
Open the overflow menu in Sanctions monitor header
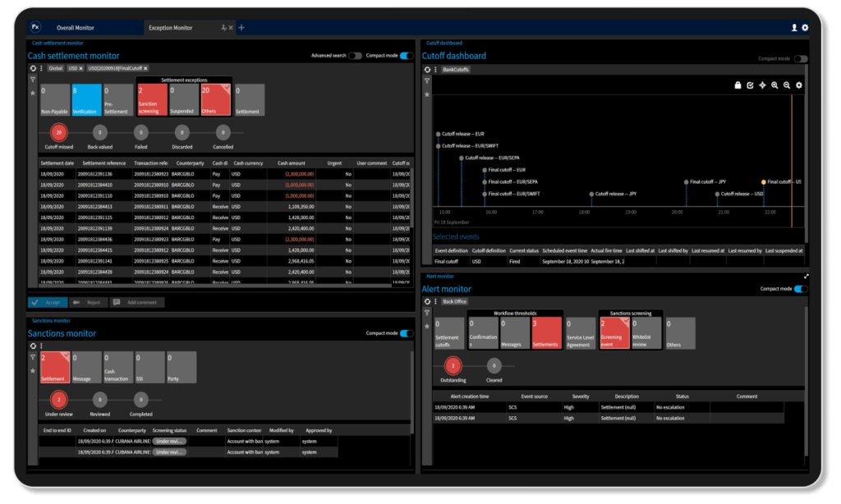tap(41, 346)
